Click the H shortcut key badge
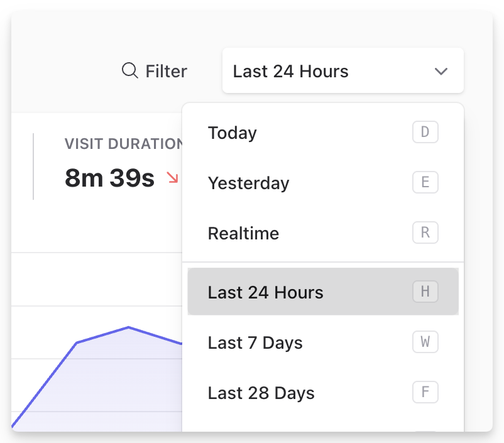Screen dimensions: 504x443 (x=425, y=292)
